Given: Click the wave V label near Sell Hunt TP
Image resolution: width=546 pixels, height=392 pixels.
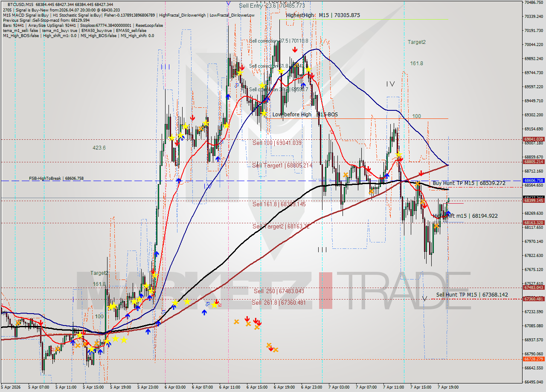Looking at the screenshot, I should click(x=424, y=298).
